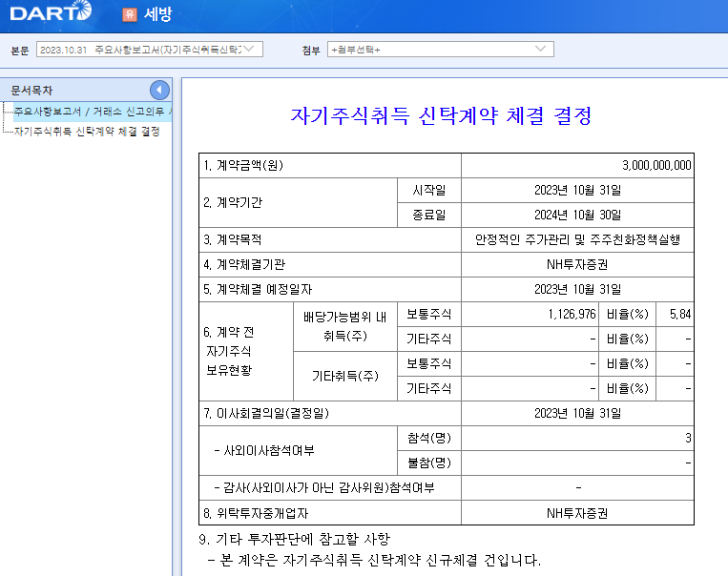Click the contract amount 3,000,000,000
The image size is (728, 576).
coord(656,166)
